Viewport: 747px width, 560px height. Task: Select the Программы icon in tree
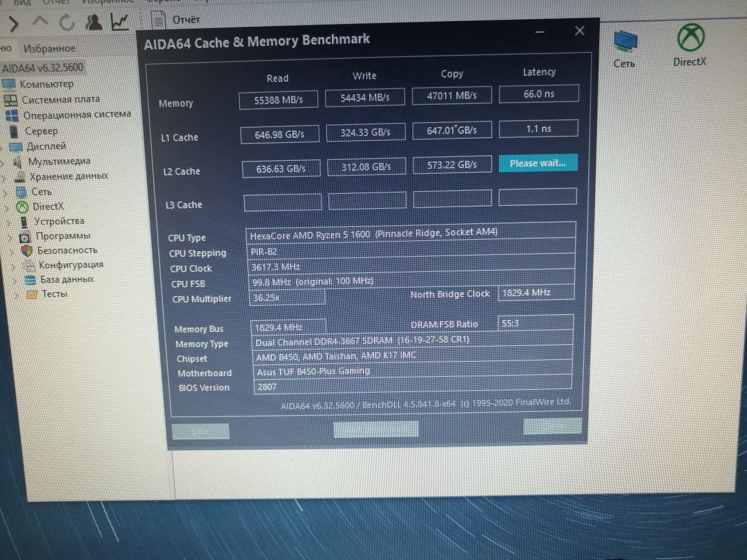pyautogui.click(x=25, y=237)
